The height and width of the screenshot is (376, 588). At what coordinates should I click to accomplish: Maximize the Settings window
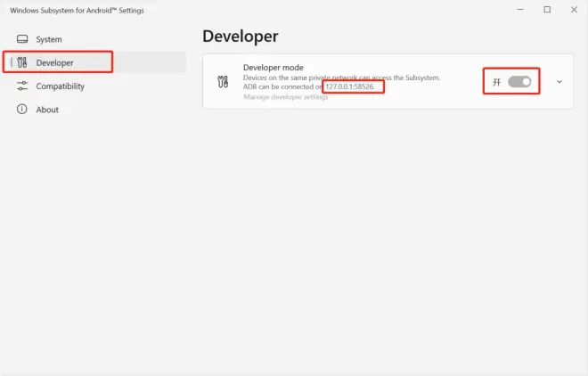547,10
